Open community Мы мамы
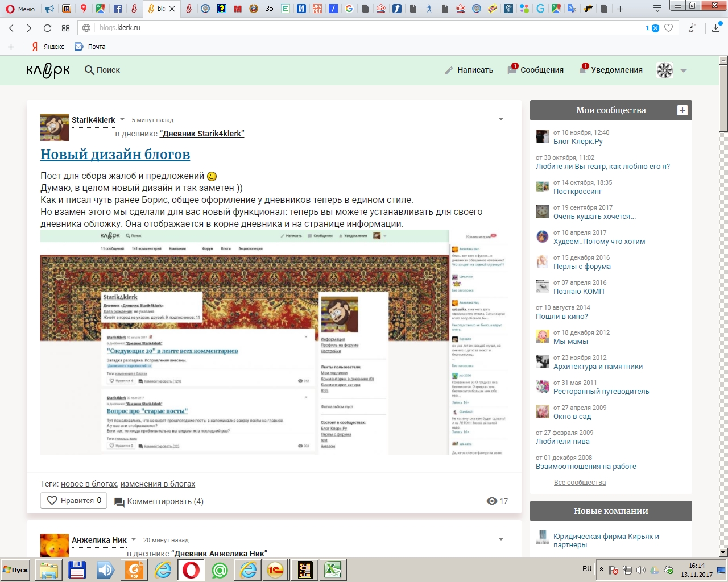Screen dimensions: 728x582 click(570, 342)
